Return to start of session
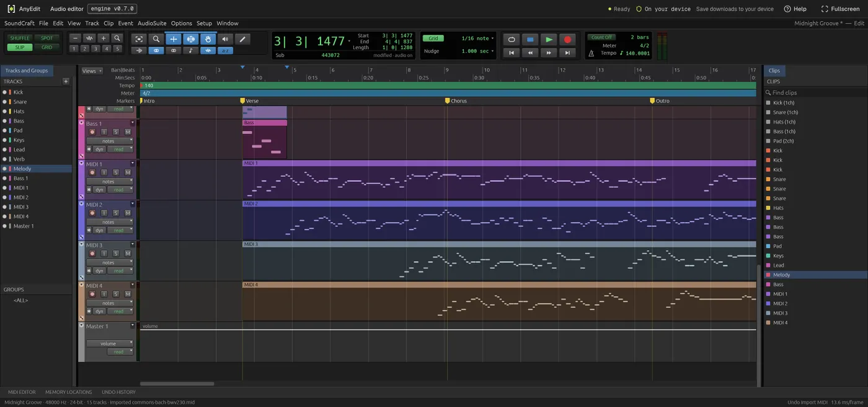Viewport: 868px width, 407px height. pyautogui.click(x=511, y=53)
